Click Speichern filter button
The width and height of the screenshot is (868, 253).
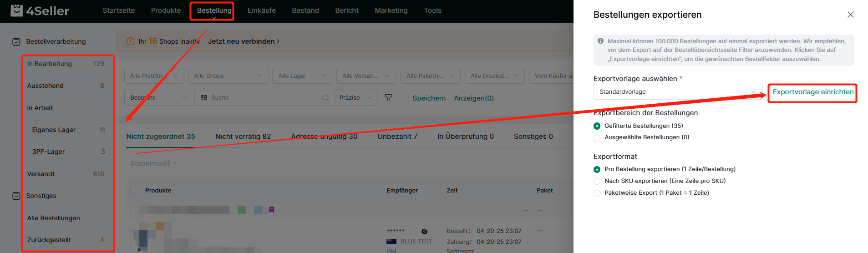(x=429, y=98)
